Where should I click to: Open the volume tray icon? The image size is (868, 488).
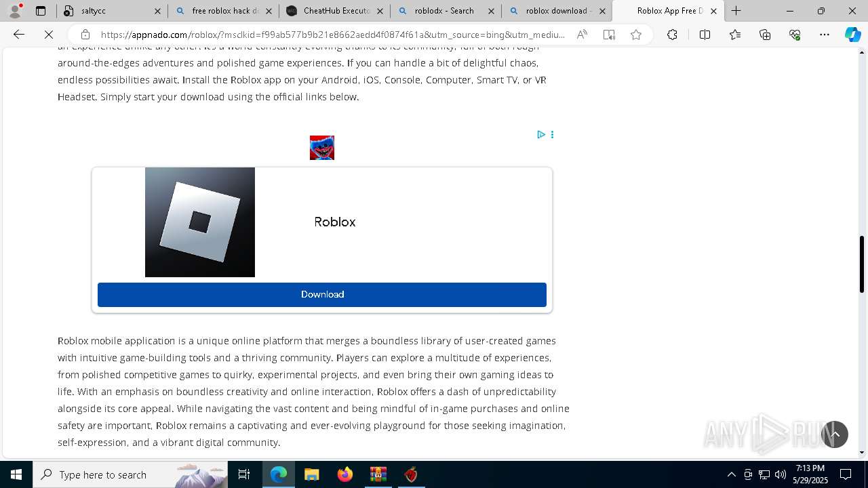pos(781,474)
